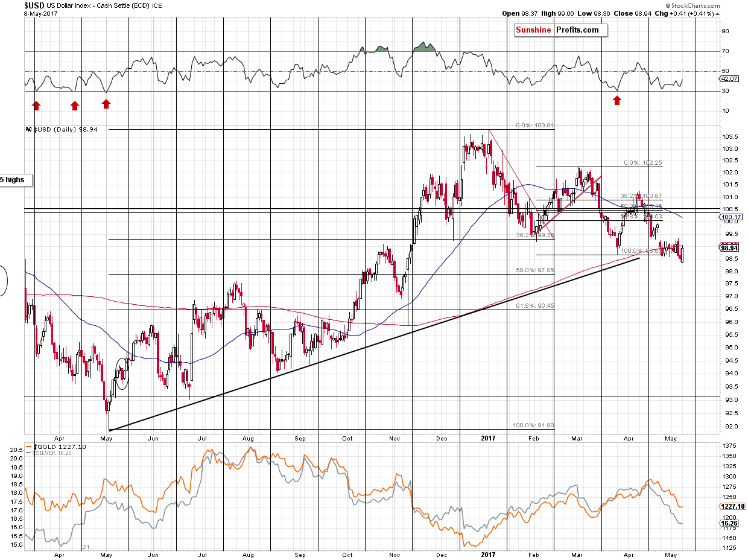
Task: Click the orange 1227.10 gold price tag
Action: point(732,506)
